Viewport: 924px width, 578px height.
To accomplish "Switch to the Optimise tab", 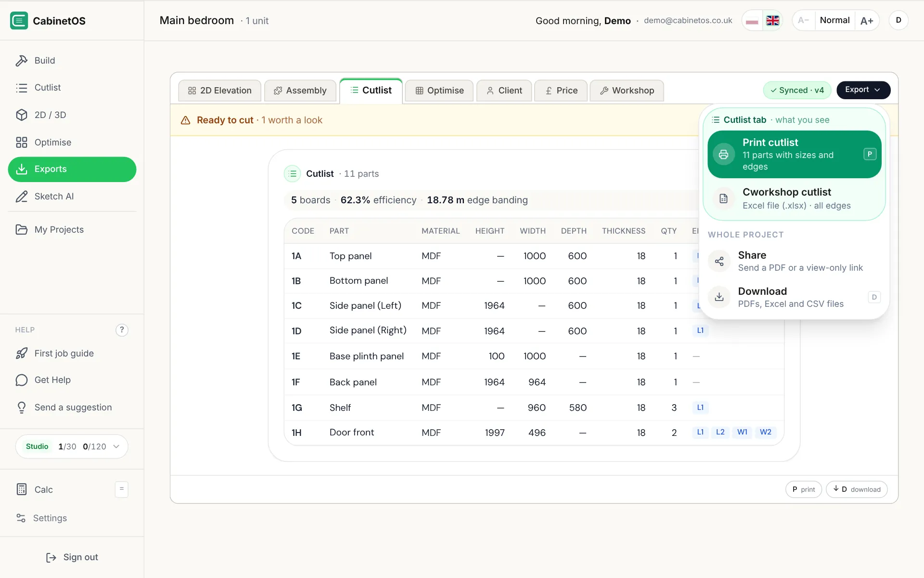I will click(x=439, y=91).
